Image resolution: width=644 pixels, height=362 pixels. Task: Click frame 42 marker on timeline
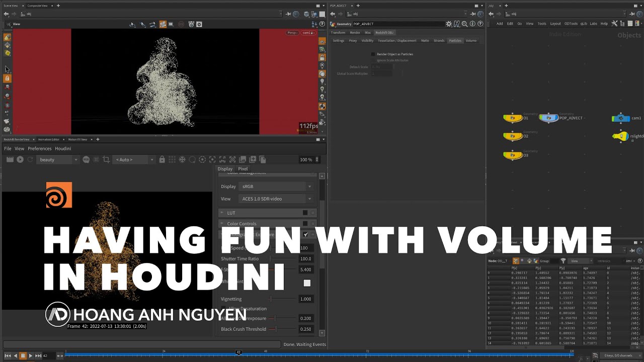click(238, 353)
